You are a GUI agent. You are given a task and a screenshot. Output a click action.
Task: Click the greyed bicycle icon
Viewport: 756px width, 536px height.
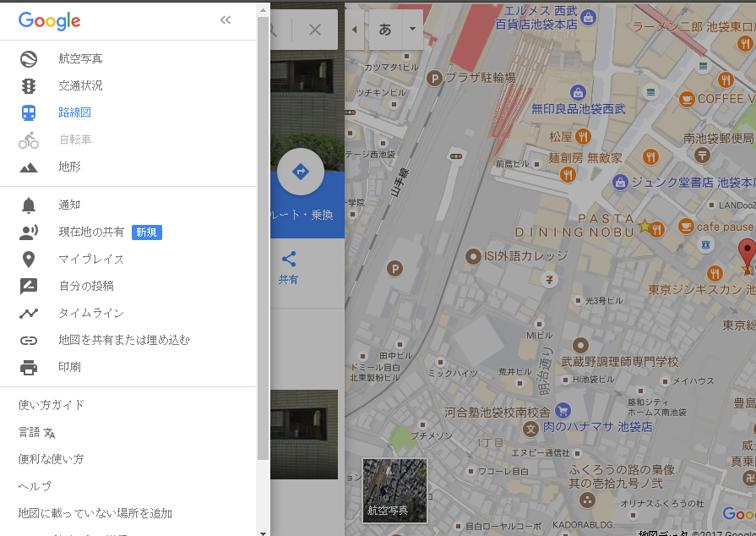(x=29, y=139)
